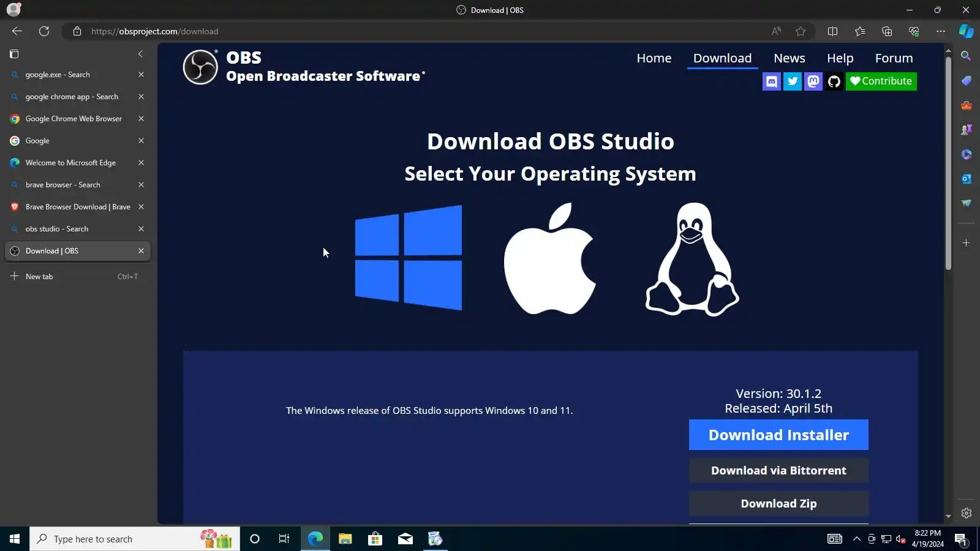Click the green Contribute button
Screen dimensions: 980x551
[x=881, y=81]
